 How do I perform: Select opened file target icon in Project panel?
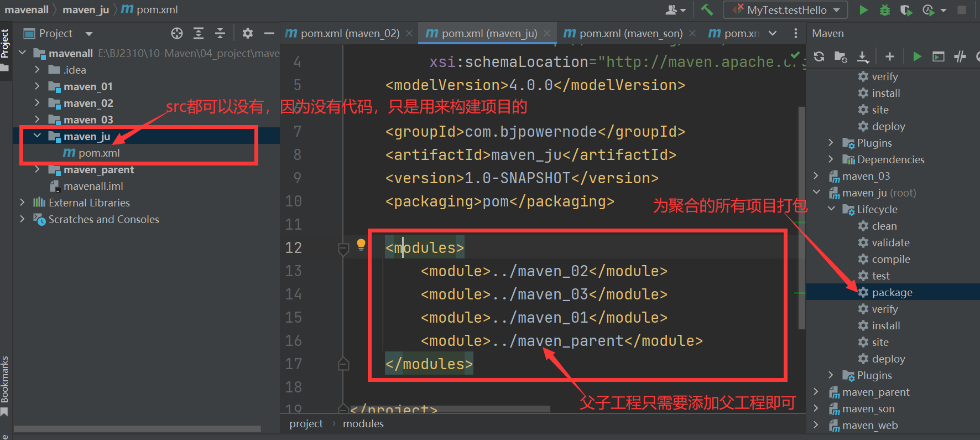tap(177, 33)
